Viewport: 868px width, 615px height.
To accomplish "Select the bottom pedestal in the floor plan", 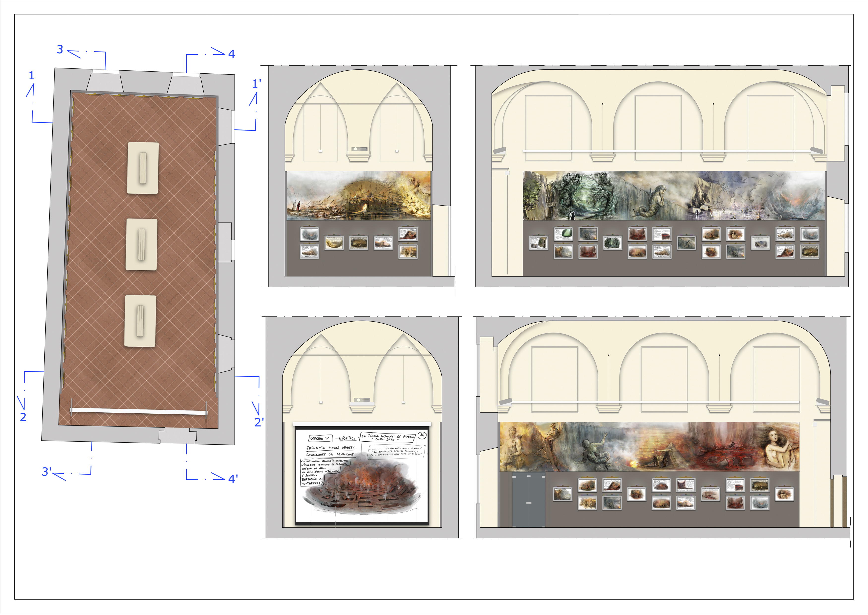I will tap(140, 321).
